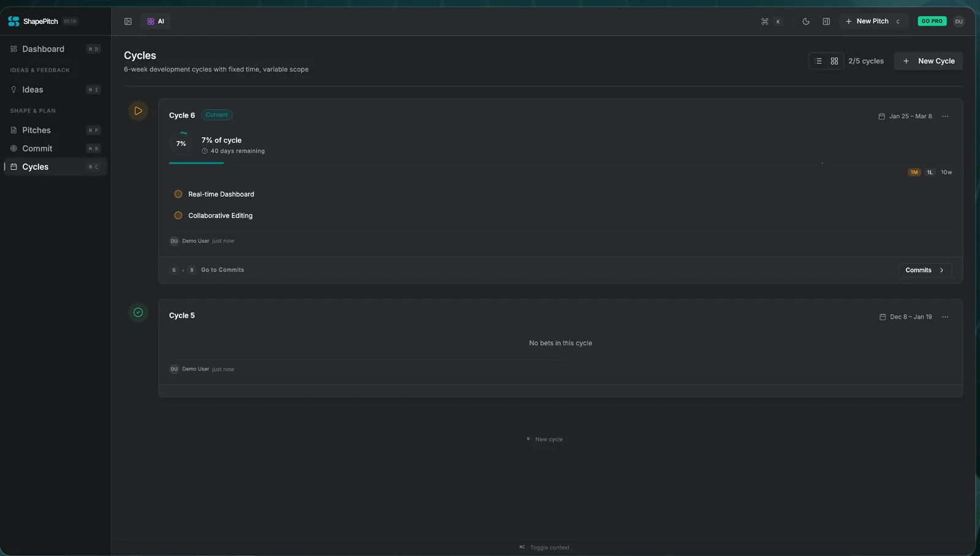The image size is (980, 556).
Task: Open the Pitches section
Action: pyautogui.click(x=55, y=130)
